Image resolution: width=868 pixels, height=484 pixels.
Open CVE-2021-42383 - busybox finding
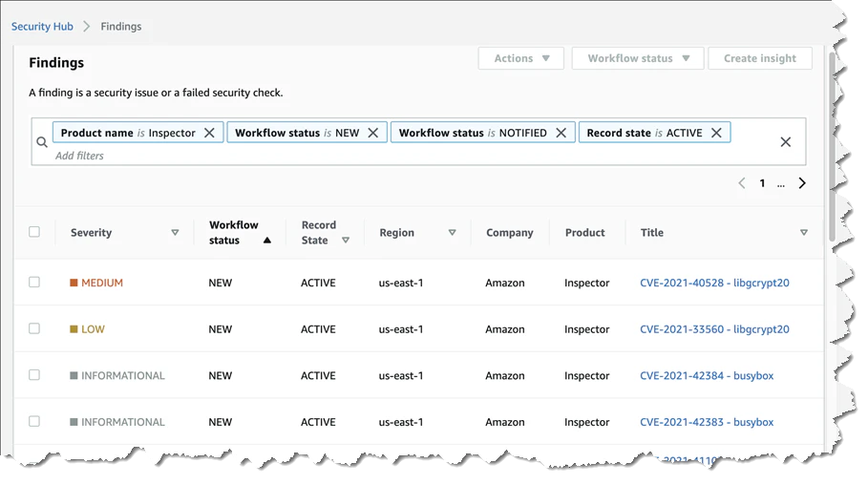707,422
